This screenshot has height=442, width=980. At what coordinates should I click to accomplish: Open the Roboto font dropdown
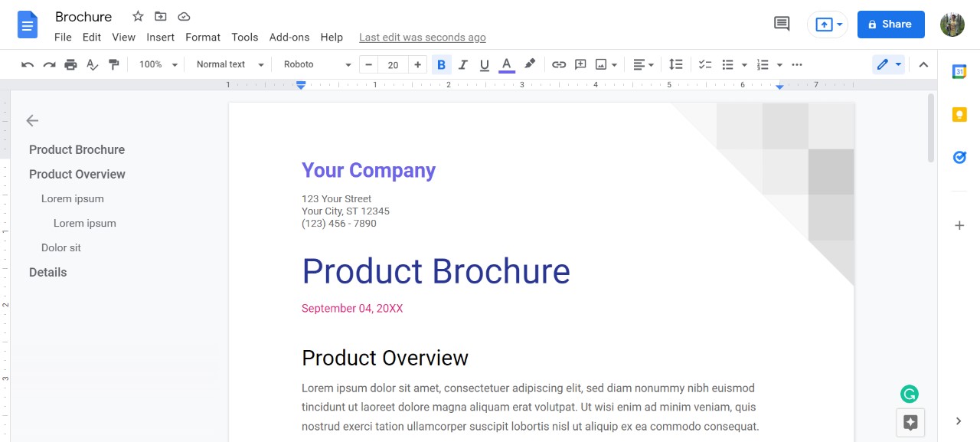click(x=317, y=64)
